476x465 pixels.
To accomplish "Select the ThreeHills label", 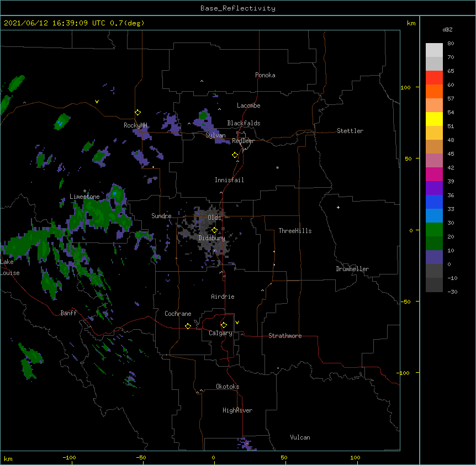I will [x=295, y=231].
